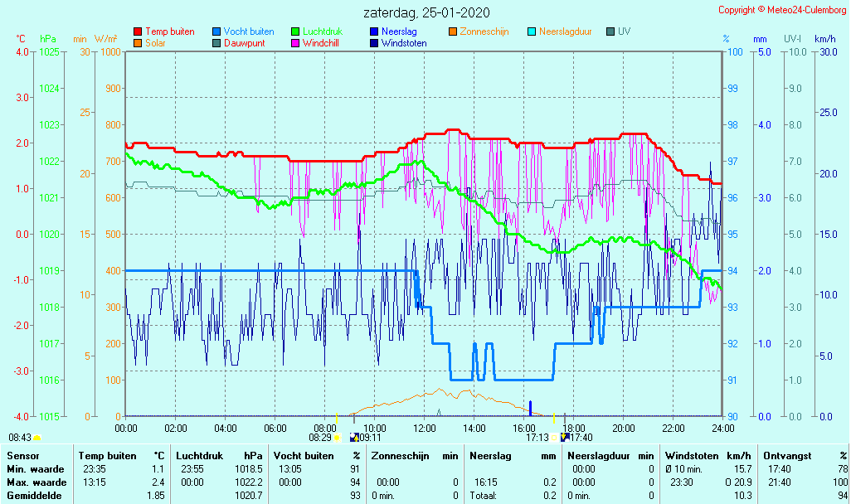The image size is (851, 504).
Task: Click the blue Vocht buiten legend square
Action: point(216,32)
